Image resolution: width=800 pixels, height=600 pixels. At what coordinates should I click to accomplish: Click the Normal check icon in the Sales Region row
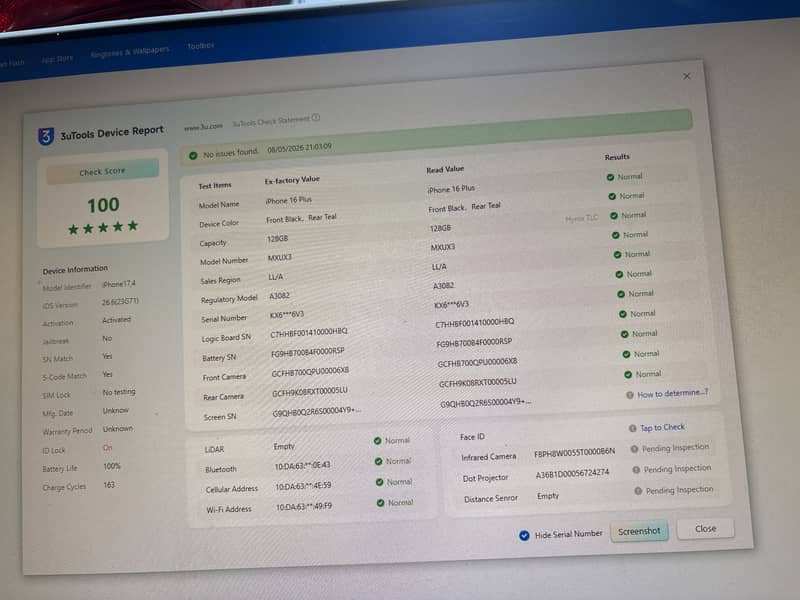click(617, 255)
